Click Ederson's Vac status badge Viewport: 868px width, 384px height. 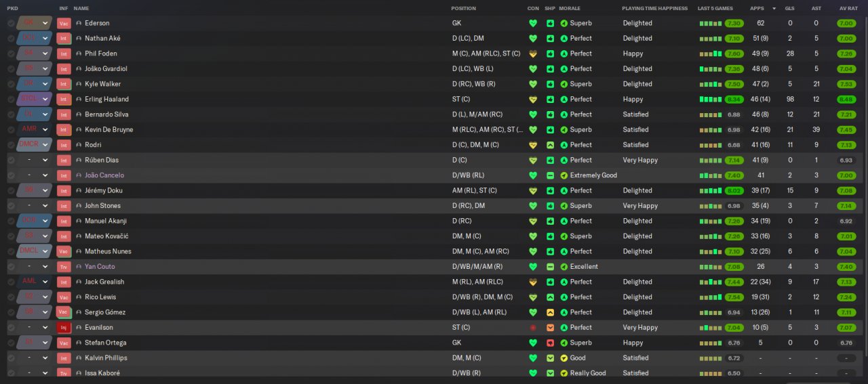click(x=64, y=23)
